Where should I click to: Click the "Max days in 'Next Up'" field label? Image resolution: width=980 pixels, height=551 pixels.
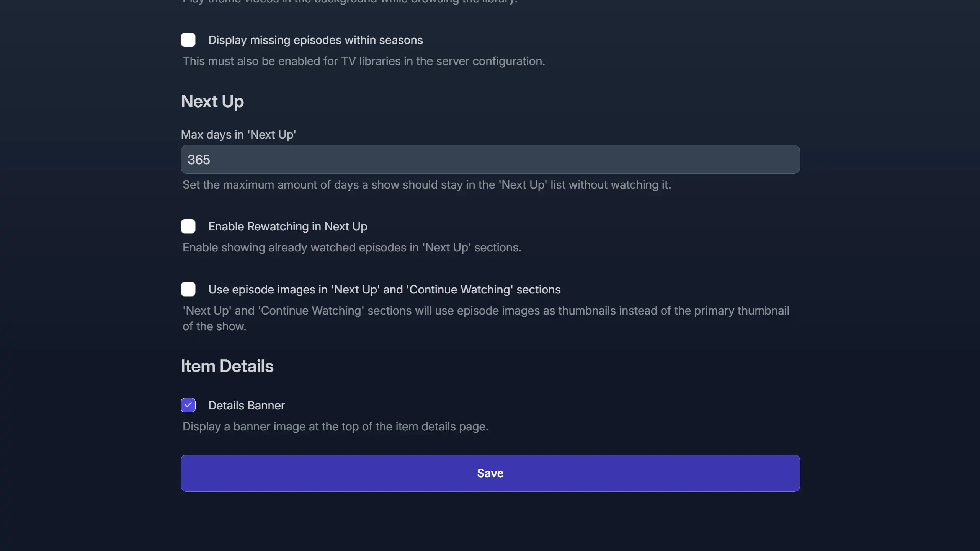[x=238, y=135]
